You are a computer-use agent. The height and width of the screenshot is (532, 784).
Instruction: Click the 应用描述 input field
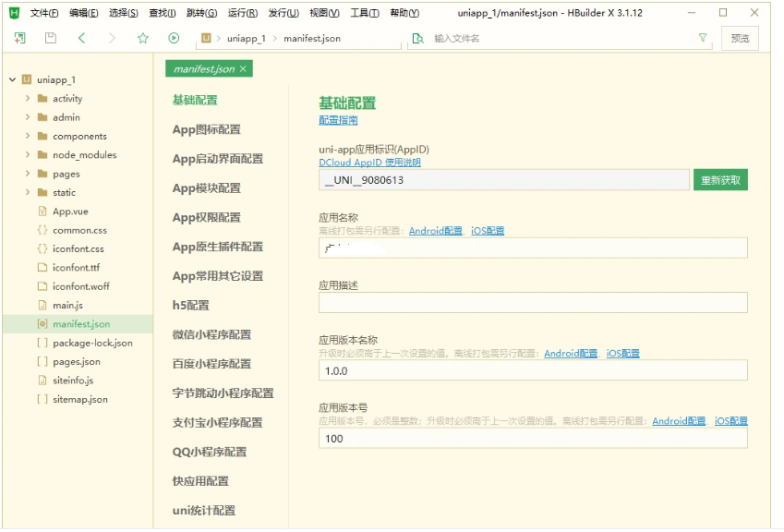click(x=533, y=303)
